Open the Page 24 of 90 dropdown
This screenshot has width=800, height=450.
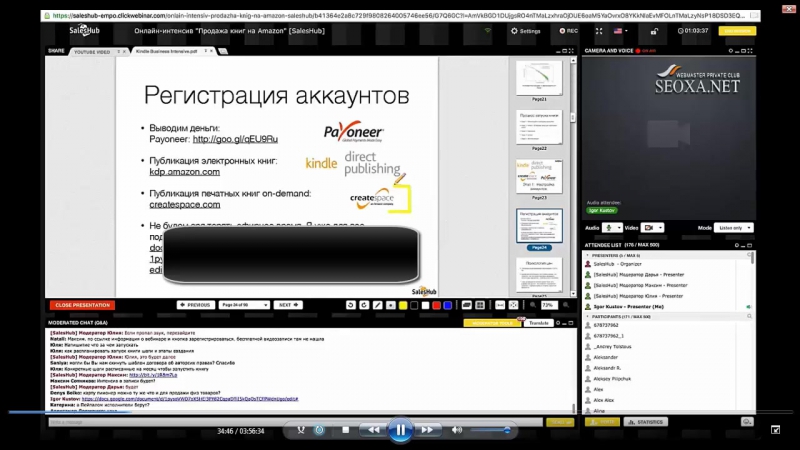click(x=244, y=305)
